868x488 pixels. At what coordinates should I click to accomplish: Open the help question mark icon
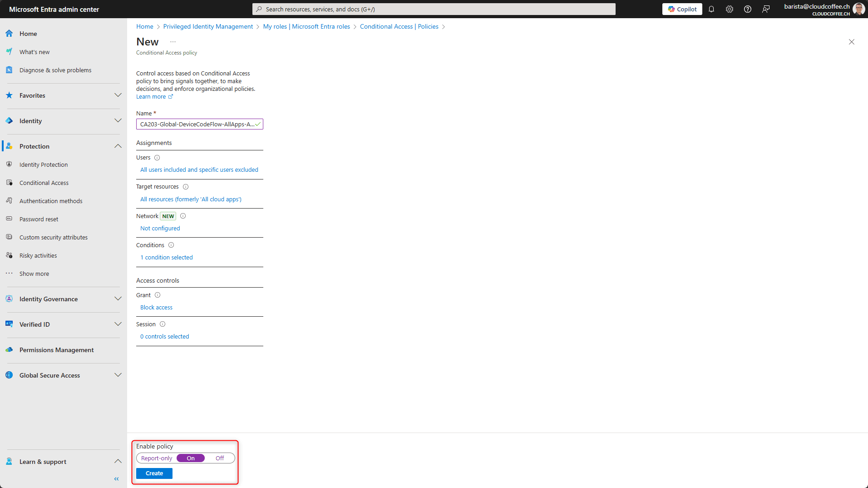pos(747,9)
